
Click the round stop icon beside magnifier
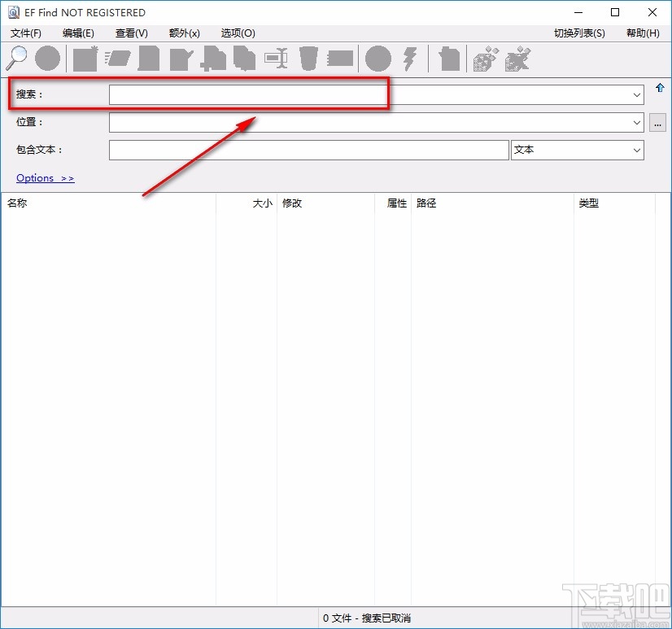point(48,59)
